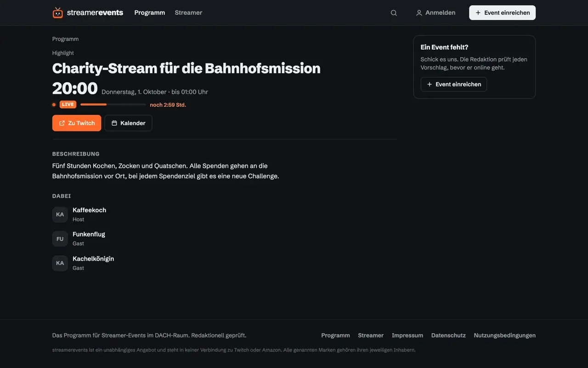Click the Kachelkönigin KA avatar
This screenshot has height=368, width=588.
pyautogui.click(x=60, y=263)
